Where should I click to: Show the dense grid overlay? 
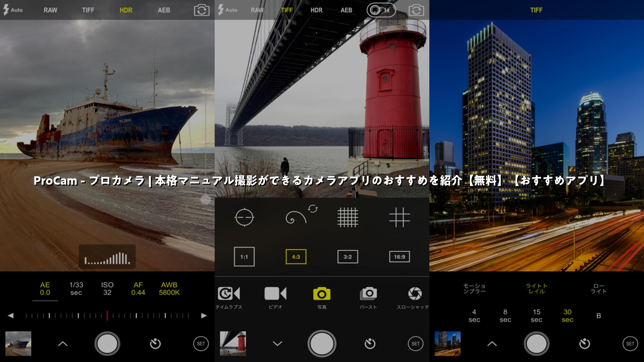pos(348,218)
